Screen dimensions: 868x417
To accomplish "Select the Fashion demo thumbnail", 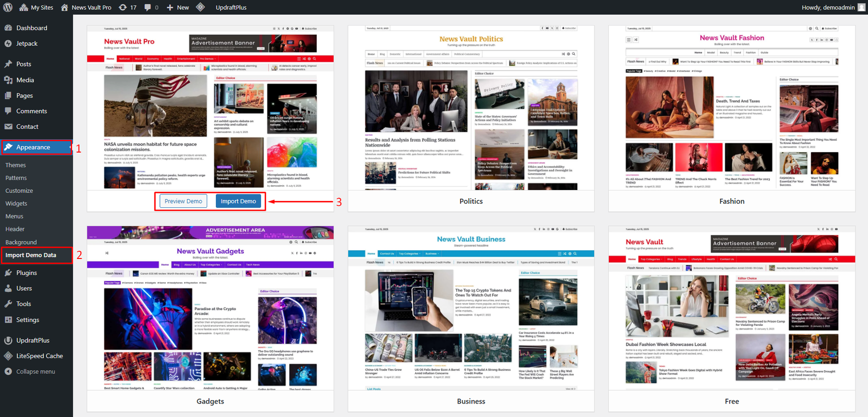I will [x=732, y=108].
